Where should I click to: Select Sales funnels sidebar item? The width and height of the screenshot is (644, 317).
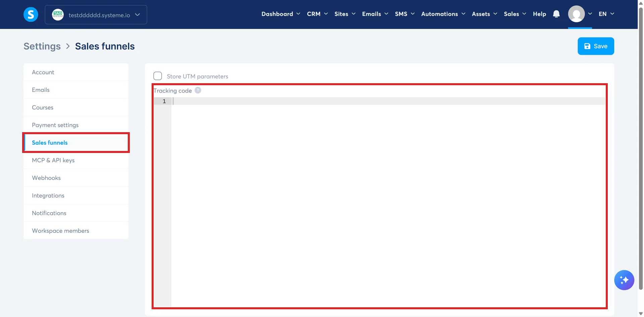point(76,143)
